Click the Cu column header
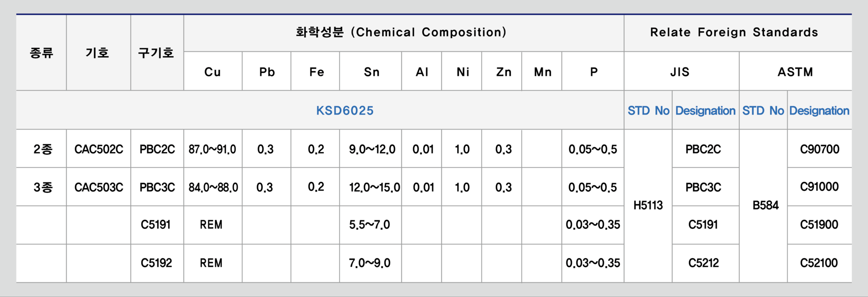The image size is (868, 297). coord(212,72)
